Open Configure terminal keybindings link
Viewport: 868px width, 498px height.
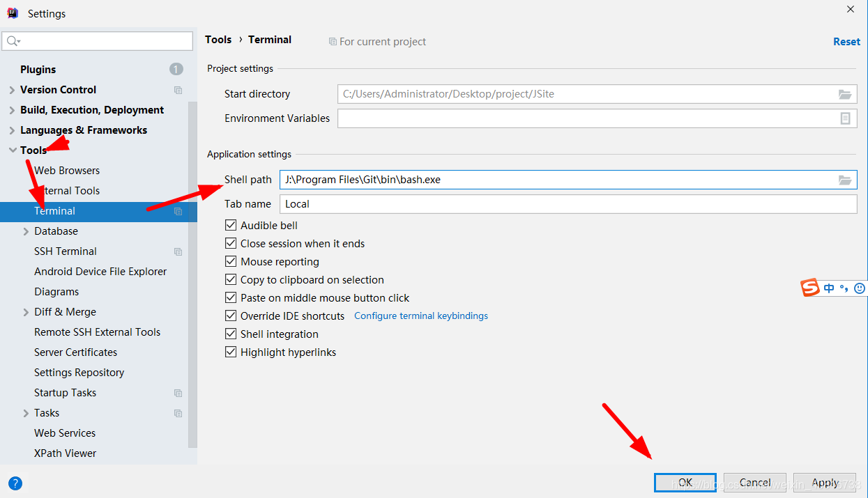click(421, 316)
